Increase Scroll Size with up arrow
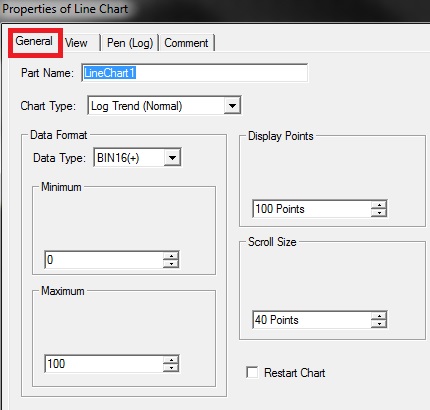This screenshot has height=410, width=430. pyautogui.click(x=379, y=316)
